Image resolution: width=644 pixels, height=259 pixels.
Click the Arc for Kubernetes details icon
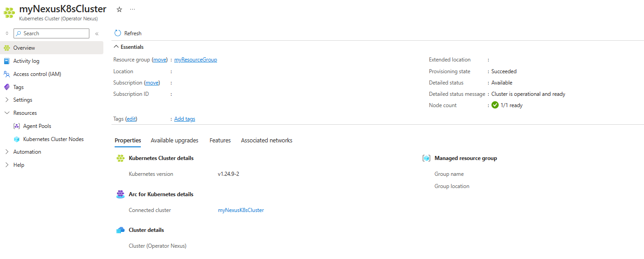tap(120, 194)
